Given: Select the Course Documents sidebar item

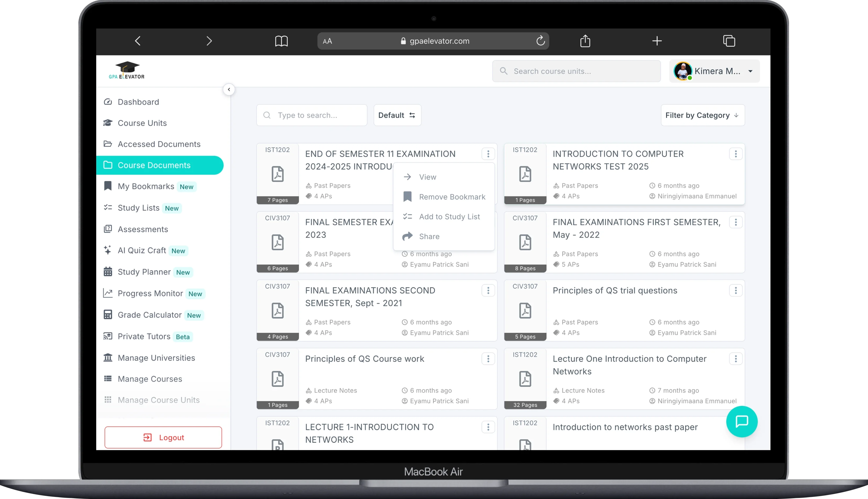Looking at the screenshot, I should [160, 165].
